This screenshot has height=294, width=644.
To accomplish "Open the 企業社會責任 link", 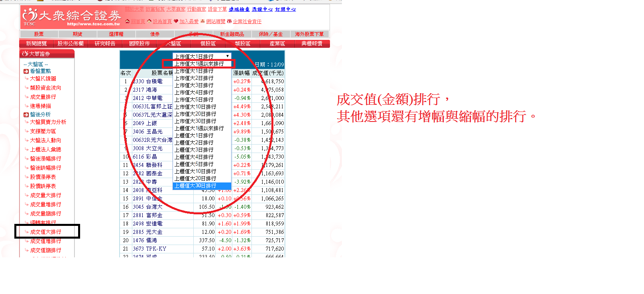I will [x=247, y=22].
